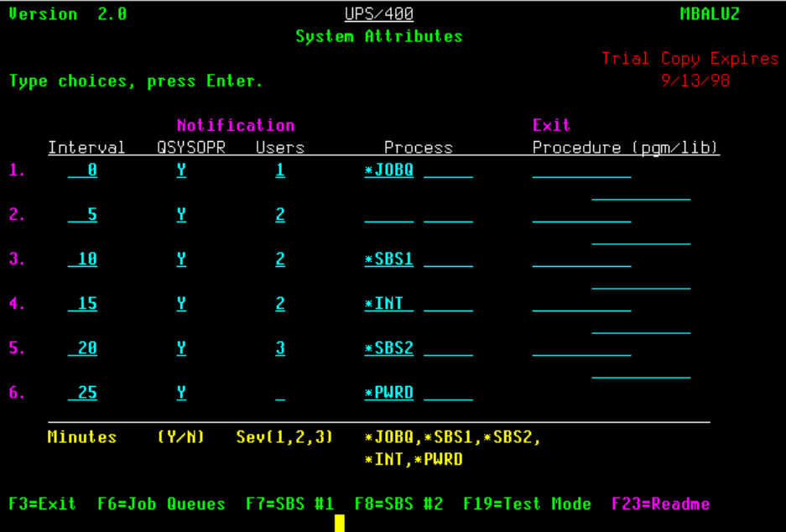The width and height of the screenshot is (786, 532).
Task: Edit the Interval field showing 5
Action: [x=83, y=215]
